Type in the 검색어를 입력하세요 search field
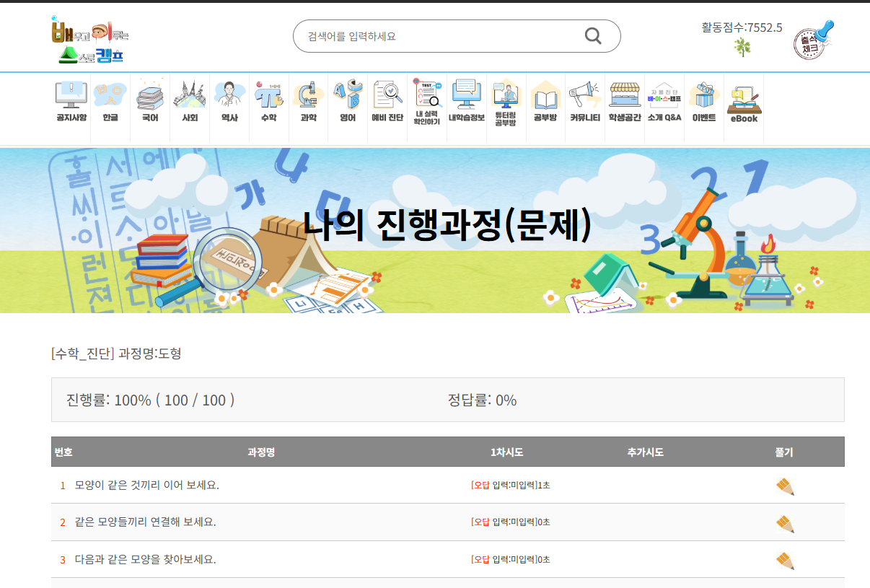Screen dimensions: 870x588 pyautogui.click(x=440, y=36)
